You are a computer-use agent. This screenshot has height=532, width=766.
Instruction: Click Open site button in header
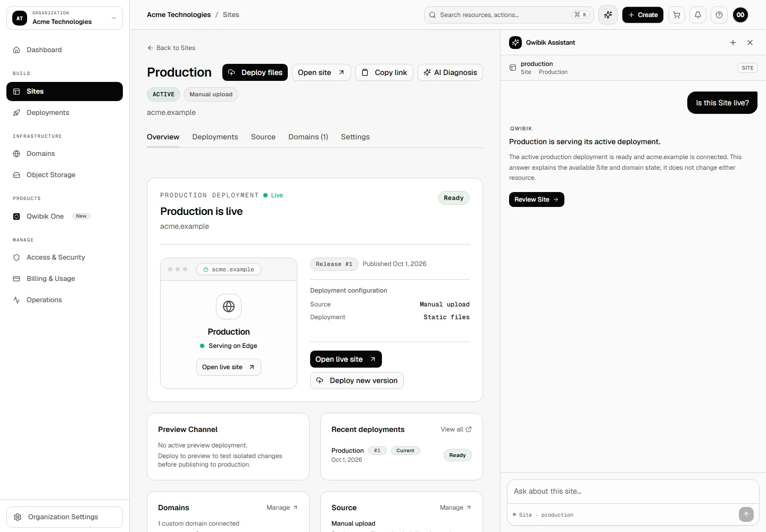[x=321, y=72]
